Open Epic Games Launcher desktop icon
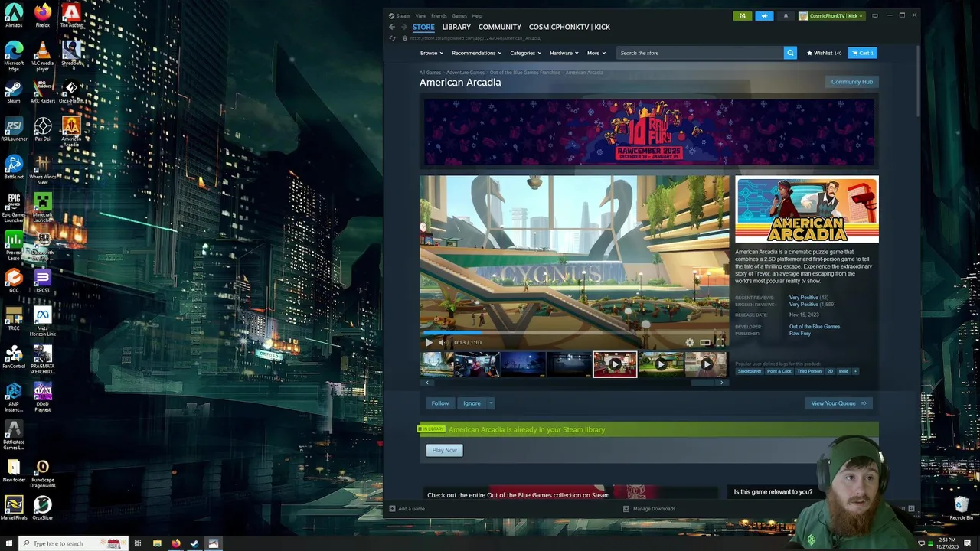The width and height of the screenshot is (980, 551). 14,207
